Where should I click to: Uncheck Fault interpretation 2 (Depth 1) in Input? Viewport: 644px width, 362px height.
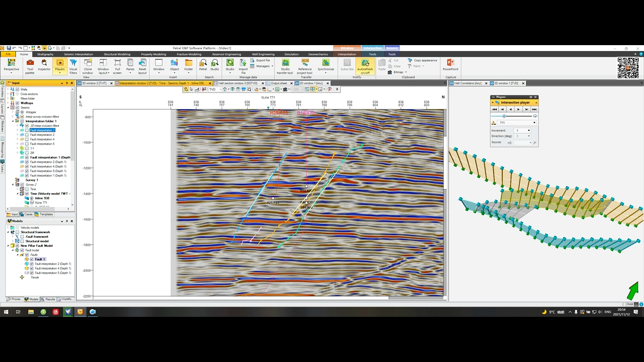click(x=27, y=162)
